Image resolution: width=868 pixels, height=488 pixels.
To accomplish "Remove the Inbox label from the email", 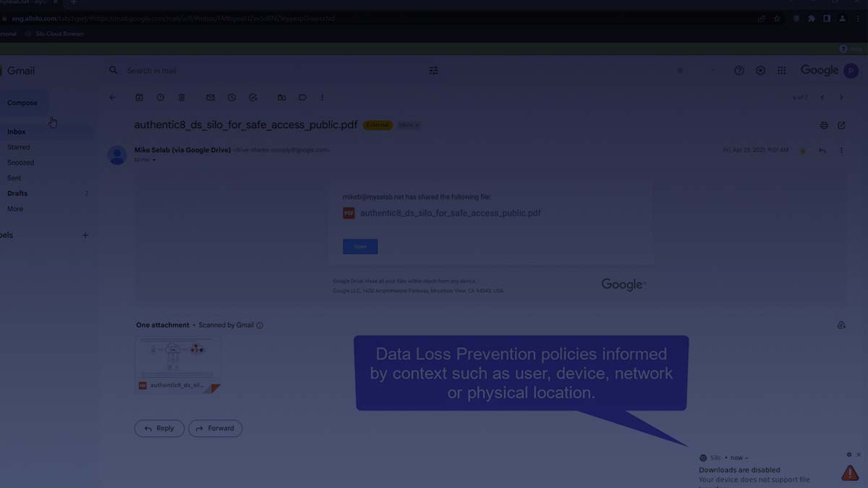I will [x=417, y=125].
